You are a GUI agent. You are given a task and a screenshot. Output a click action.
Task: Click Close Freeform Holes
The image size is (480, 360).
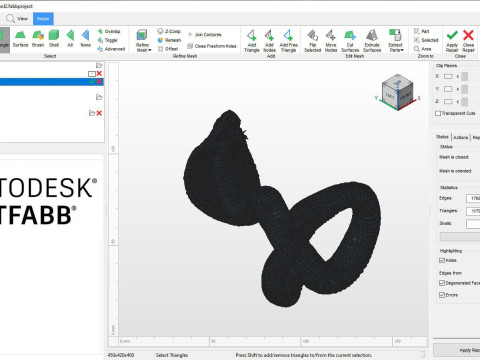212,46
